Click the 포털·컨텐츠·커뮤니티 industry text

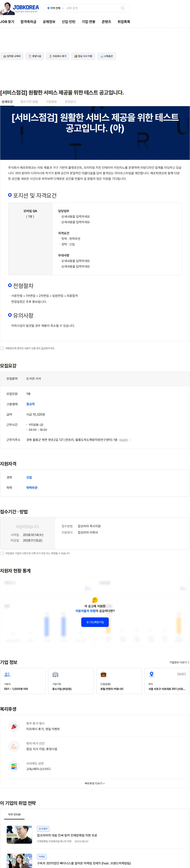pyautogui.click(x=111, y=689)
